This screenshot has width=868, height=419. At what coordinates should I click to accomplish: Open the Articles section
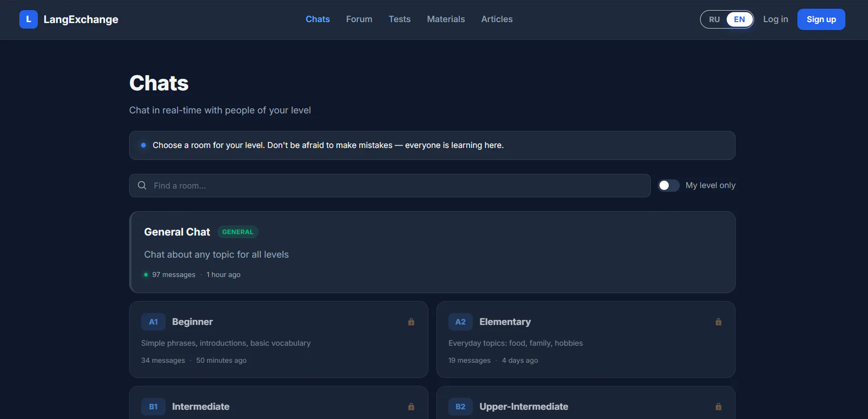coord(497,19)
